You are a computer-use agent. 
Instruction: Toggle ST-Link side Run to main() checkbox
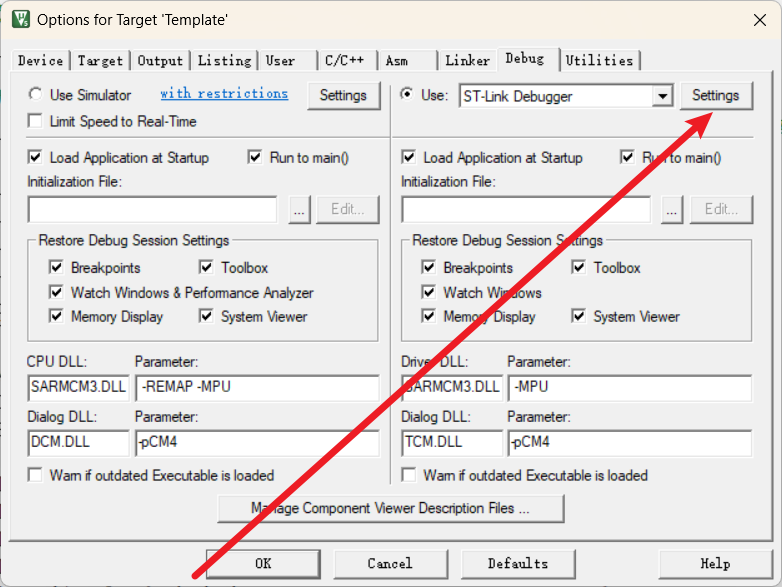point(627,158)
